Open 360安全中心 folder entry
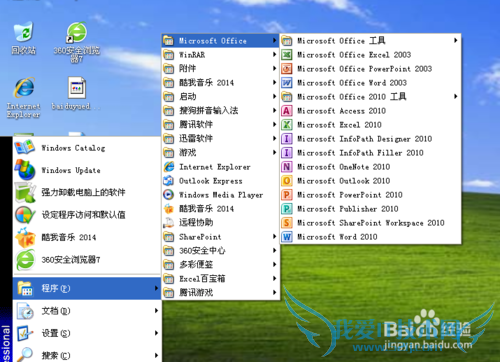 pos(220,251)
